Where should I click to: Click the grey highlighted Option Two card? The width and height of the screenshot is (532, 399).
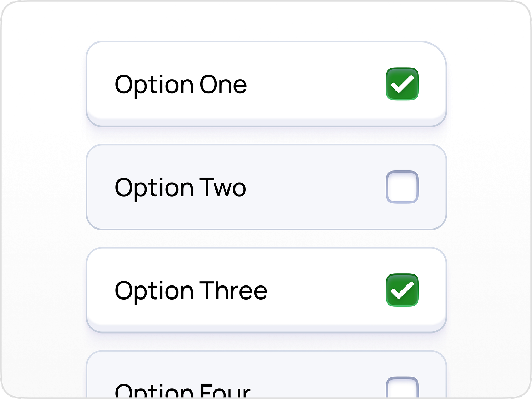(x=266, y=187)
